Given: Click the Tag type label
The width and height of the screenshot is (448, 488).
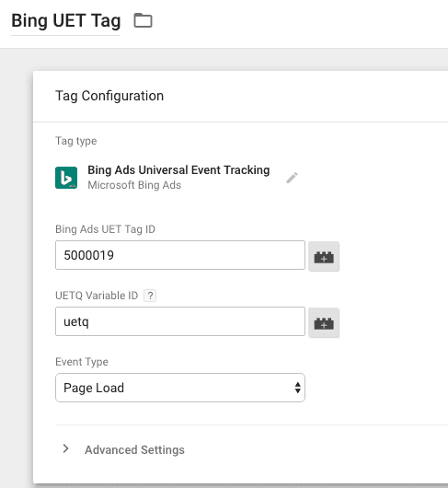Looking at the screenshot, I should point(75,141).
